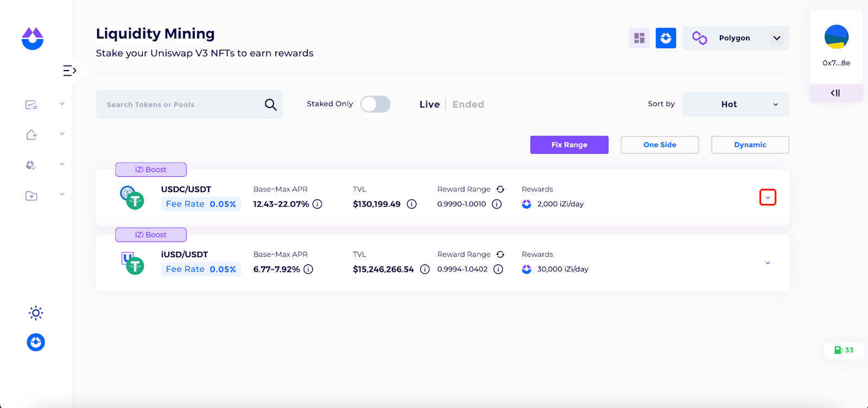Expand the collapsed left sidebar menu

pos(70,71)
